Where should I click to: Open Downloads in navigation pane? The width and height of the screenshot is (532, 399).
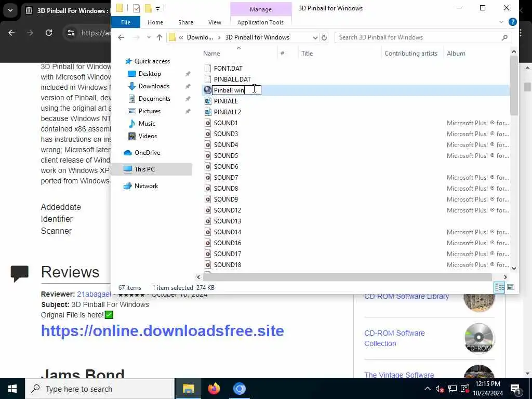(x=154, y=86)
